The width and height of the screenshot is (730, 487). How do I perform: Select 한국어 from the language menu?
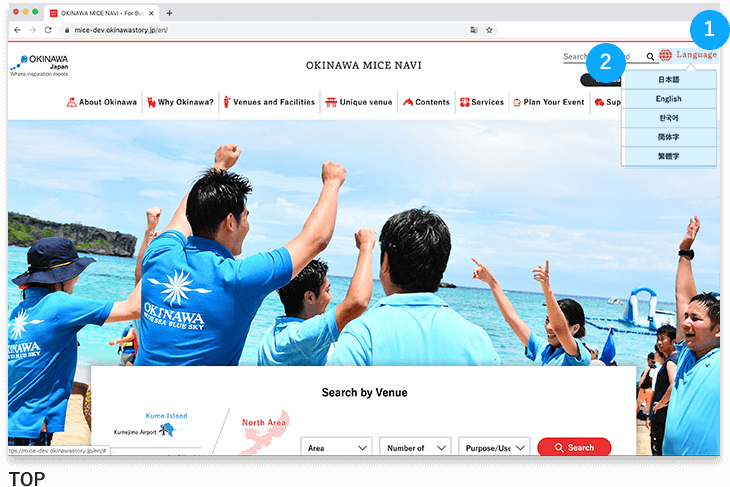[x=668, y=118]
